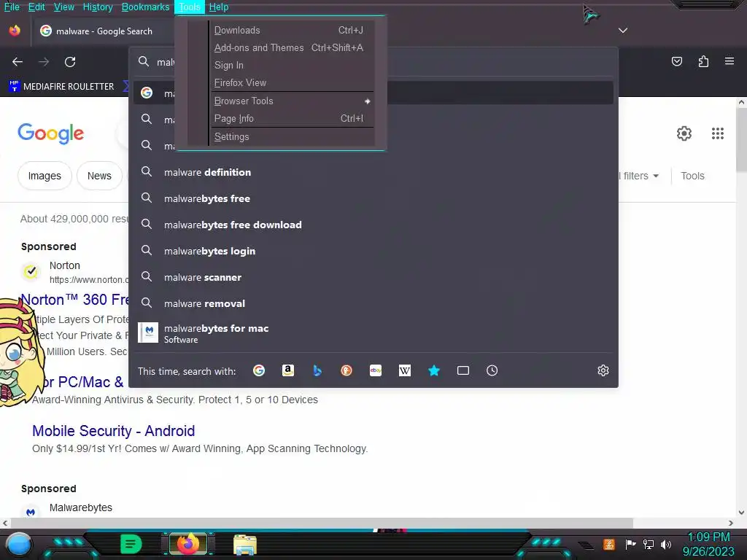Open File Explorer from the taskbar
Screen dimensions: 747x560
245,544
